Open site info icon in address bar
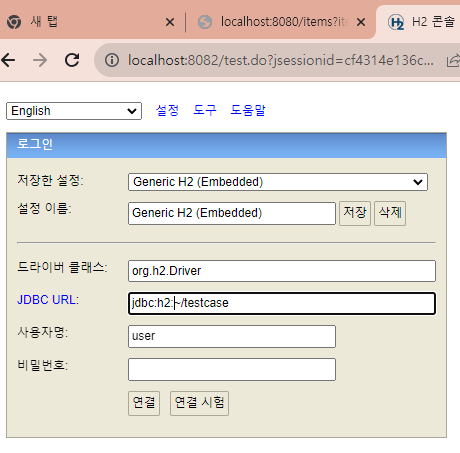This screenshot has height=453, width=460. click(112, 60)
